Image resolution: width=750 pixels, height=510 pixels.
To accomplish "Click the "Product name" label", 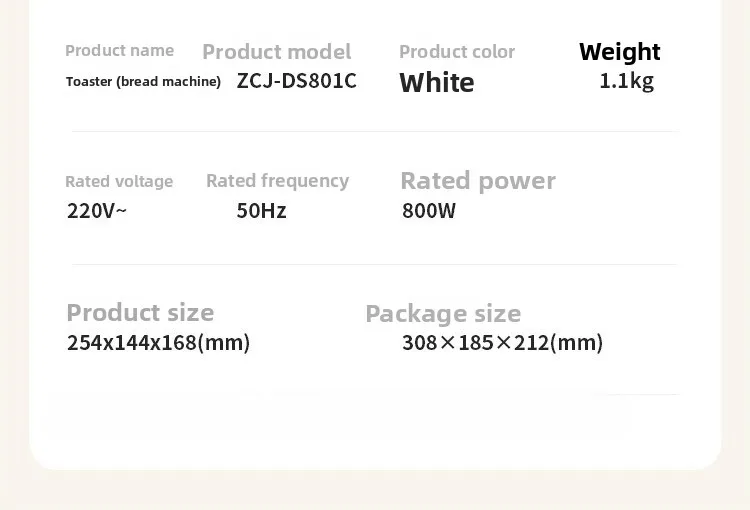I will tap(119, 51).
